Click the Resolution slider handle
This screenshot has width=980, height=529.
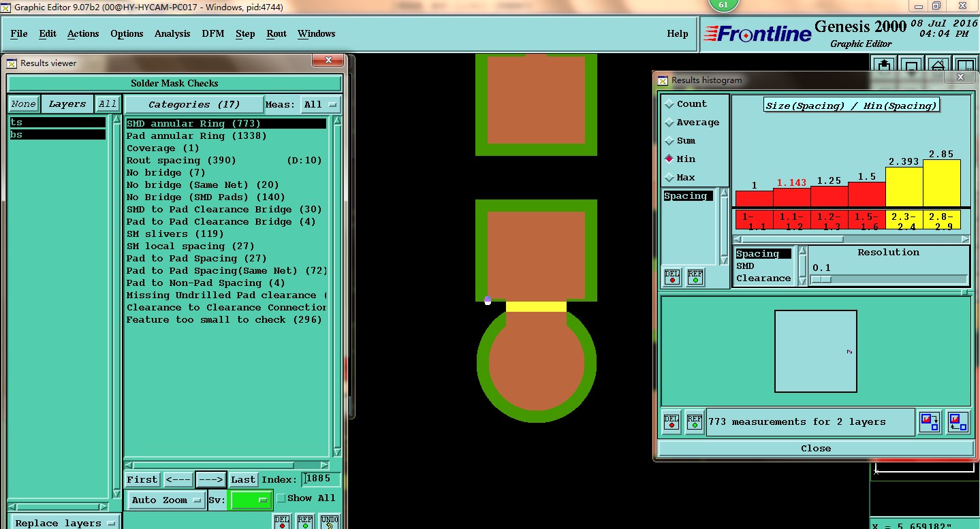point(821,280)
